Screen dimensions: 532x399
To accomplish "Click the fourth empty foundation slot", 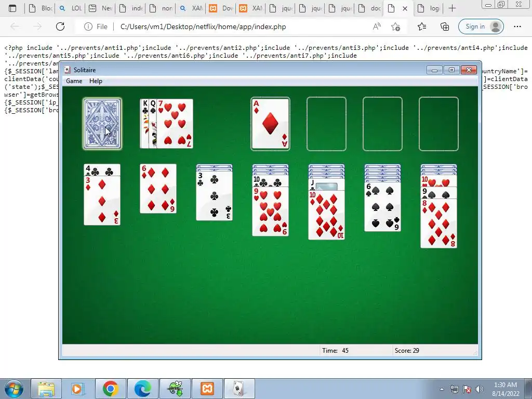I will coord(438,124).
